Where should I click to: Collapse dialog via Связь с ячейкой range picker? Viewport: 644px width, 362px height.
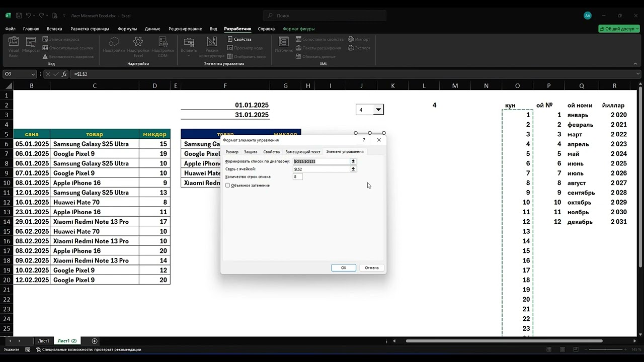(x=353, y=169)
